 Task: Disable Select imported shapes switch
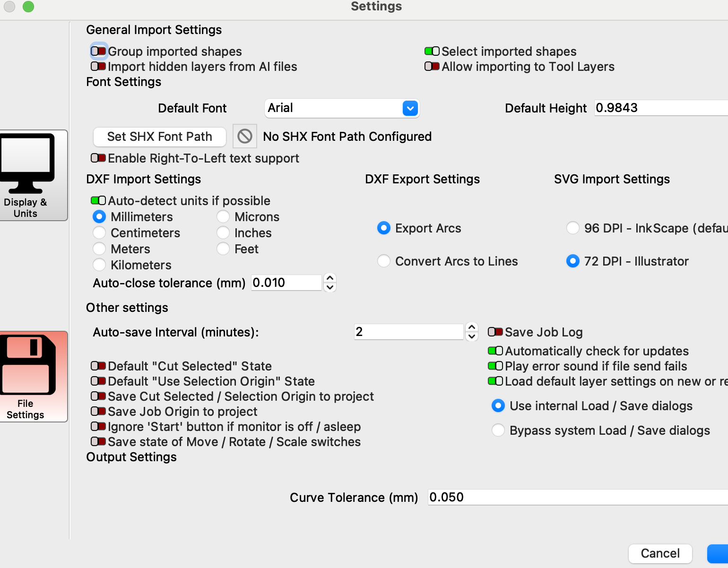coord(432,51)
